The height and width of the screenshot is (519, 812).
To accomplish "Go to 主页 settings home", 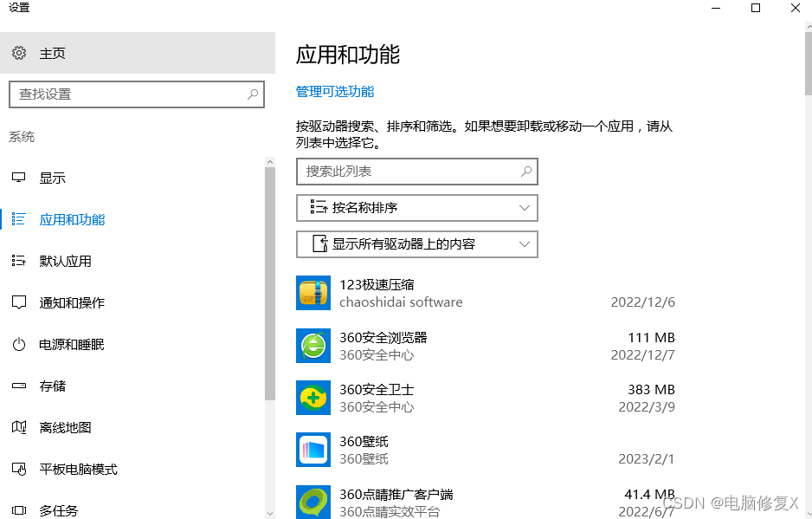I will pyautogui.click(x=138, y=53).
